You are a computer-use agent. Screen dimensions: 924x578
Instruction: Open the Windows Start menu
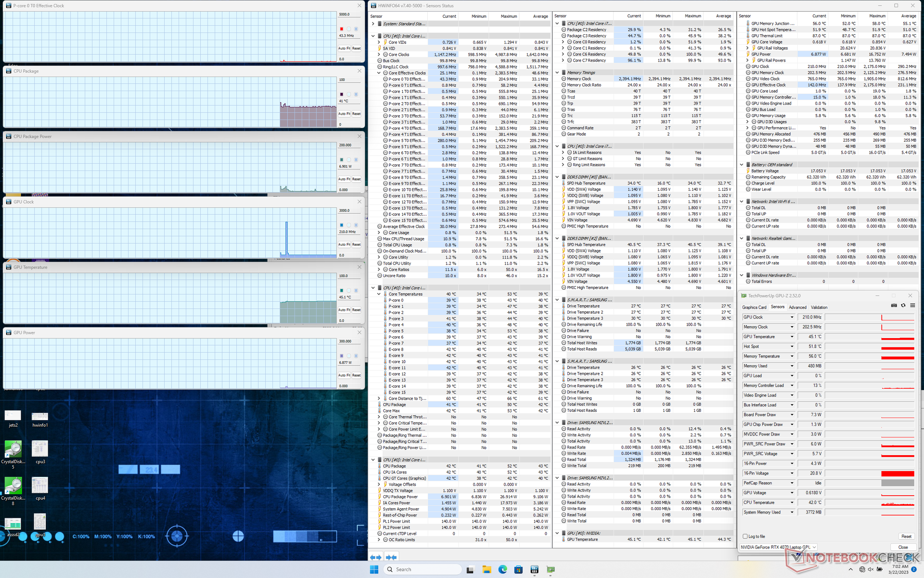[374, 569]
